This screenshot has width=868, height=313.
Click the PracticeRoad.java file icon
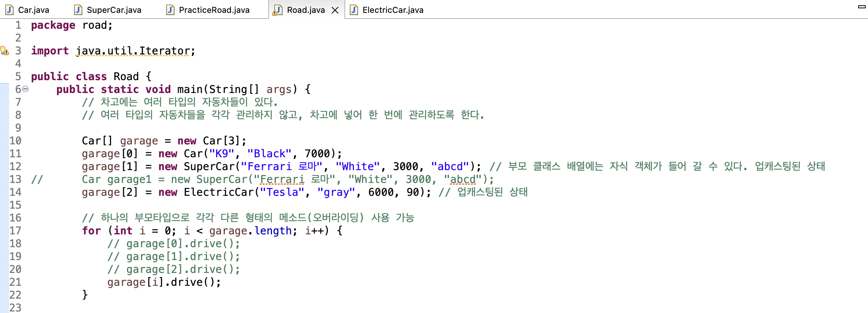[x=170, y=10]
